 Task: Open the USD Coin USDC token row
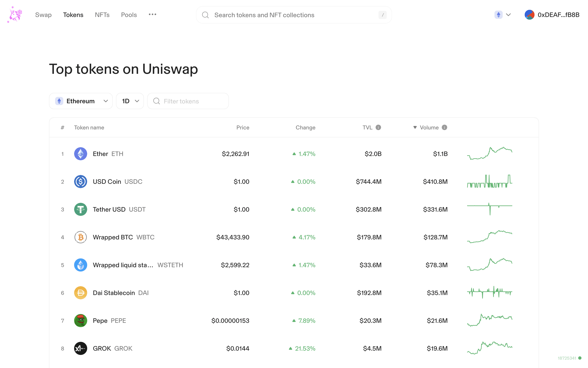[x=294, y=182]
